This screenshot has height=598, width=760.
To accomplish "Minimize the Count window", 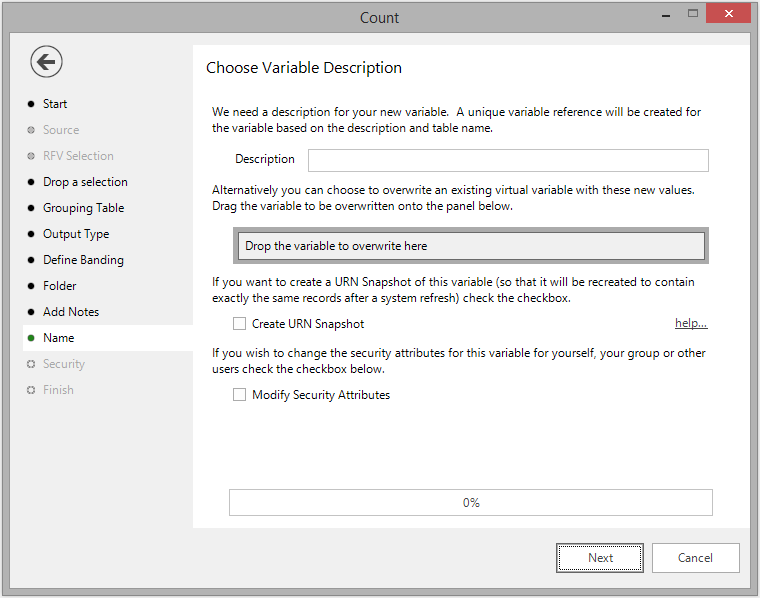I will point(666,15).
